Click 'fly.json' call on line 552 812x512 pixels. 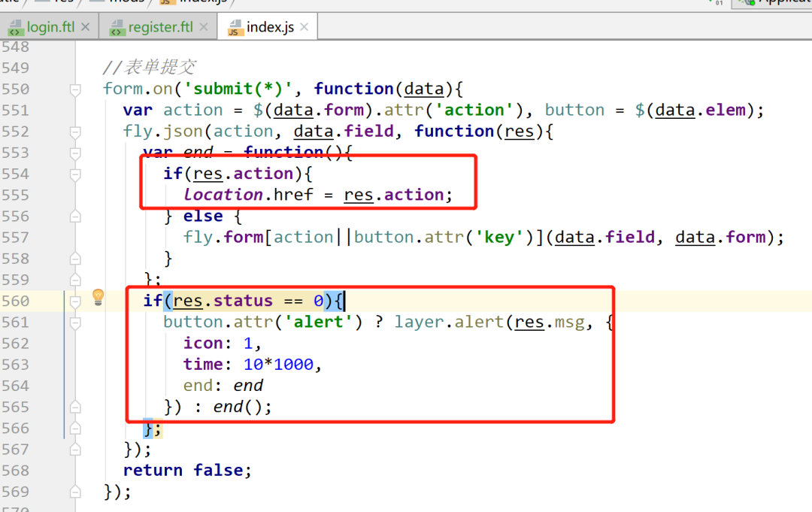coord(163,132)
